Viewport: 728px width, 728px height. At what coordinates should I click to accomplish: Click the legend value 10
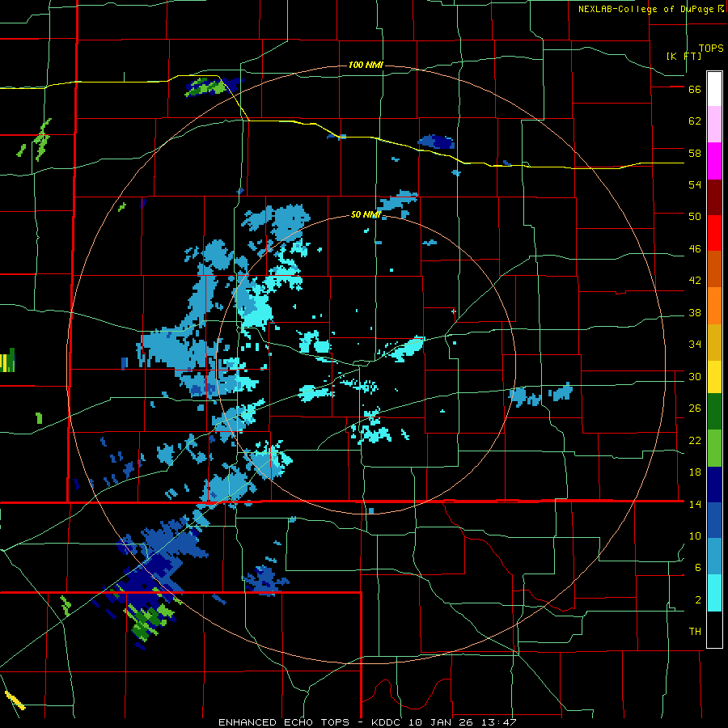click(695, 536)
